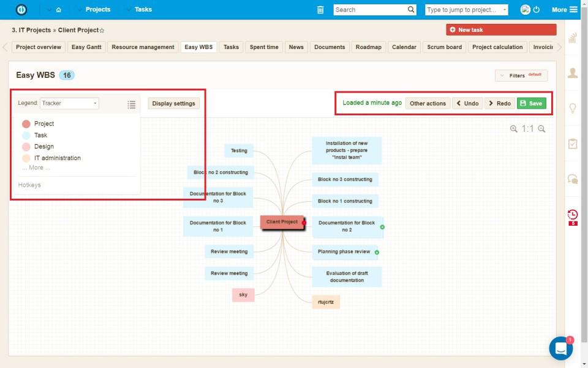Click the Project color swatch in legend

click(x=26, y=124)
